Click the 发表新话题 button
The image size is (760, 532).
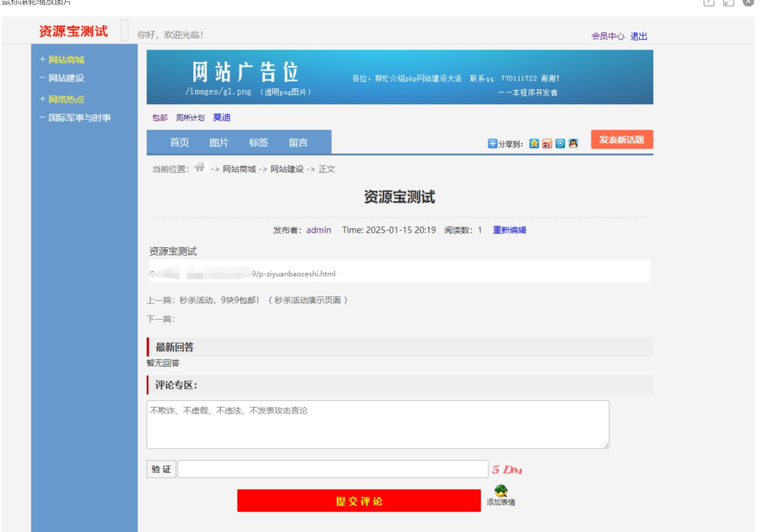click(622, 140)
